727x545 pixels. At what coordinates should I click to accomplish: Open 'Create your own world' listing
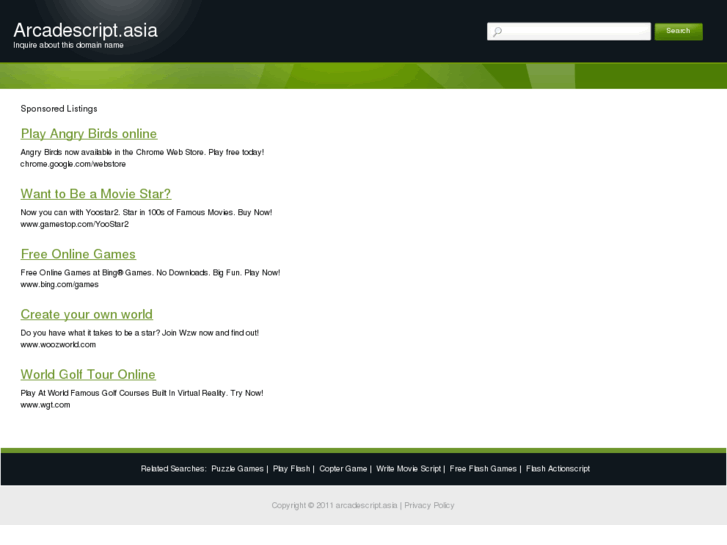(x=86, y=314)
